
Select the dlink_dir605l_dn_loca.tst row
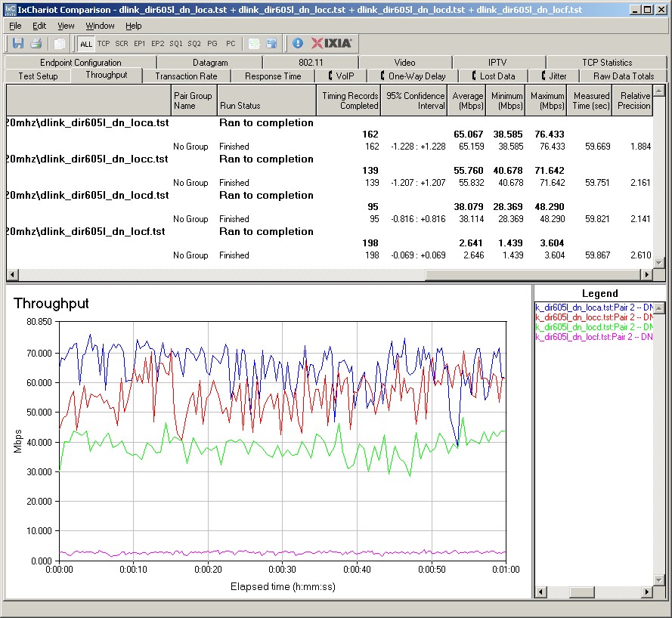click(x=329, y=123)
